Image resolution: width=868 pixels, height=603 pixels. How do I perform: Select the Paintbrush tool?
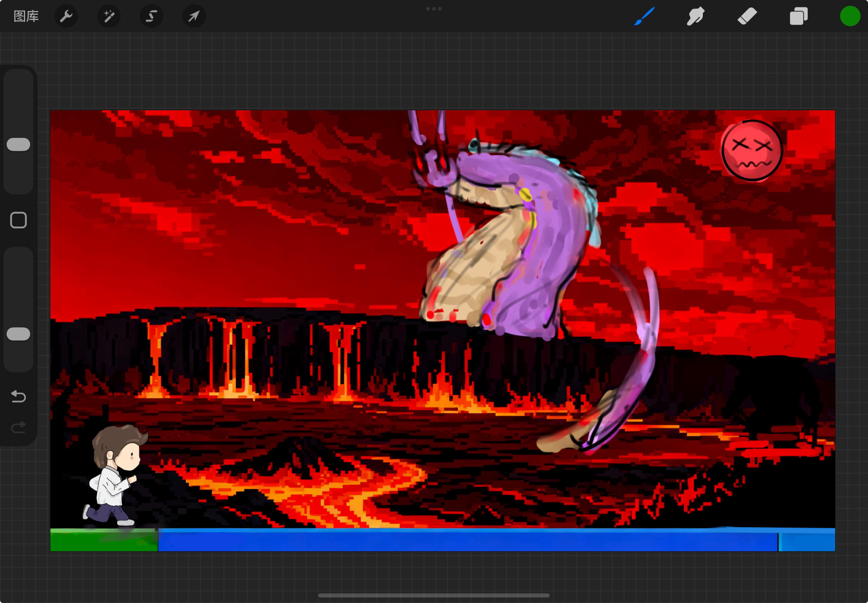[x=644, y=16]
